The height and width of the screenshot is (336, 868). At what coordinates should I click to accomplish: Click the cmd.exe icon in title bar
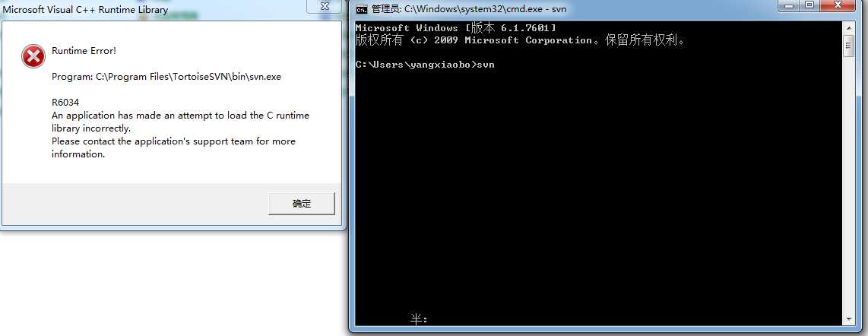point(362,9)
